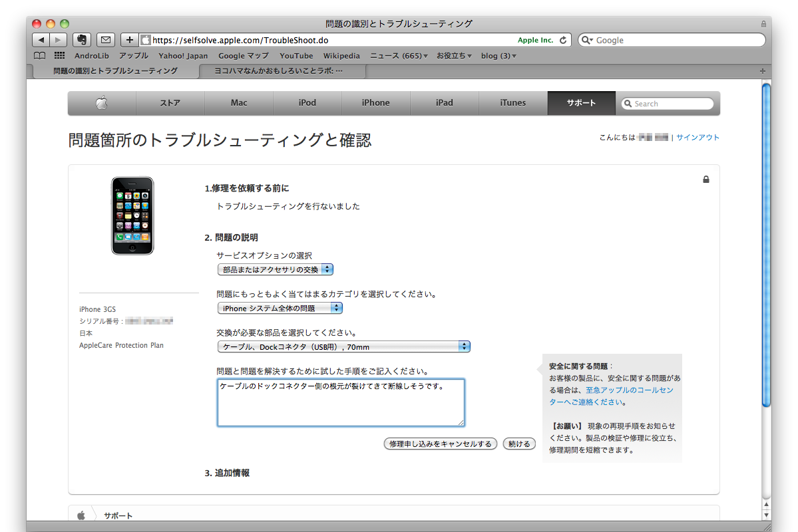Click the scrollbar down arrow
798x532 pixels.
(x=767, y=515)
